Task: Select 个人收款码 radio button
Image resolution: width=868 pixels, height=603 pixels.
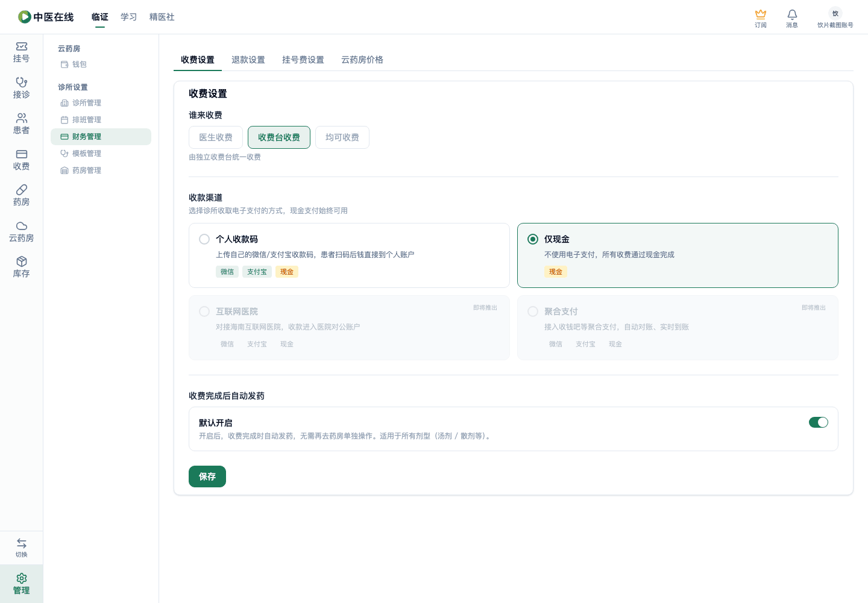Action: 204,239
